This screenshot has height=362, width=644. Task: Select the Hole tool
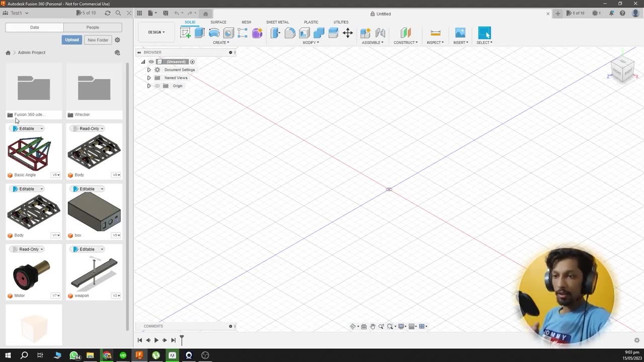(x=228, y=33)
